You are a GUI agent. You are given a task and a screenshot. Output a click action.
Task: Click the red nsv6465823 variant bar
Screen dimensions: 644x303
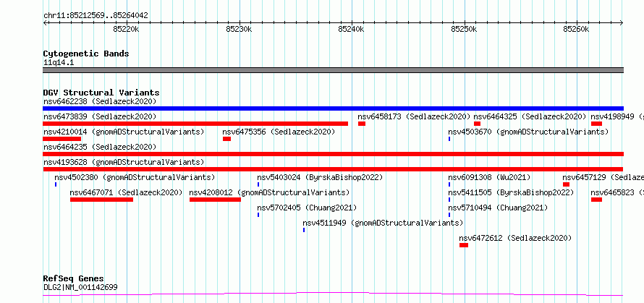pyautogui.click(x=597, y=200)
